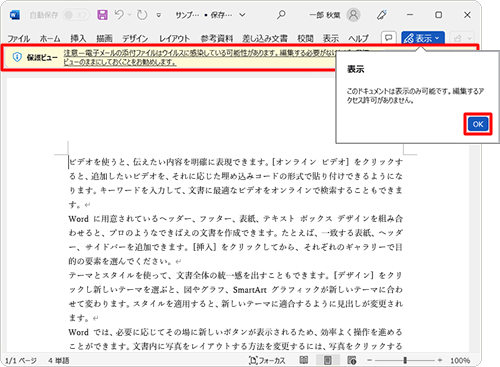
Task: Click the フォーカス mode button
Action: pos(267,360)
